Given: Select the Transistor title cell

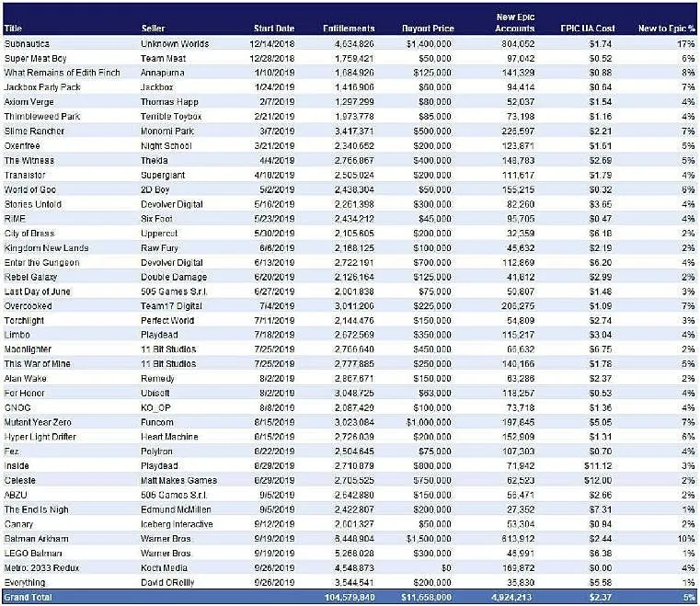Looking at the screenshot, I should click(x=25, y=175).
